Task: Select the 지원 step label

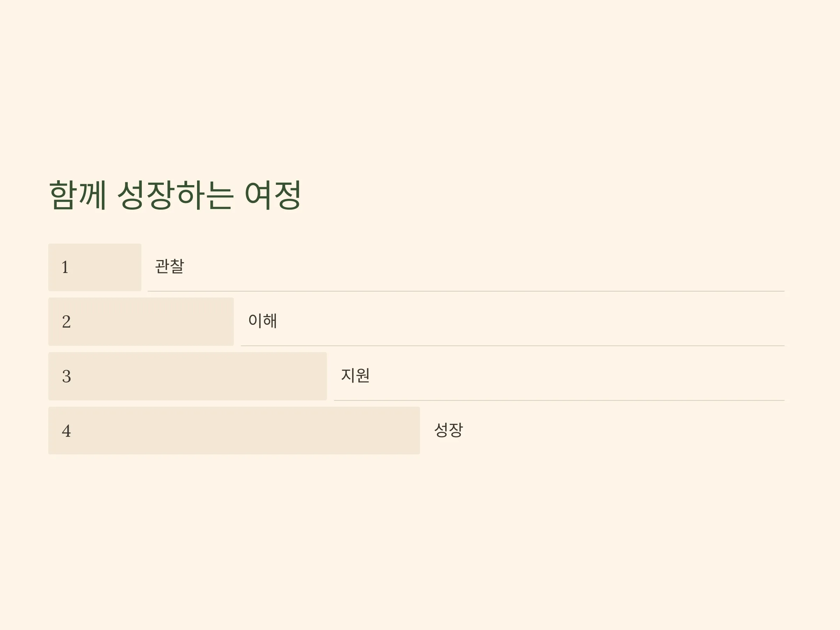Action: point(355,376)
